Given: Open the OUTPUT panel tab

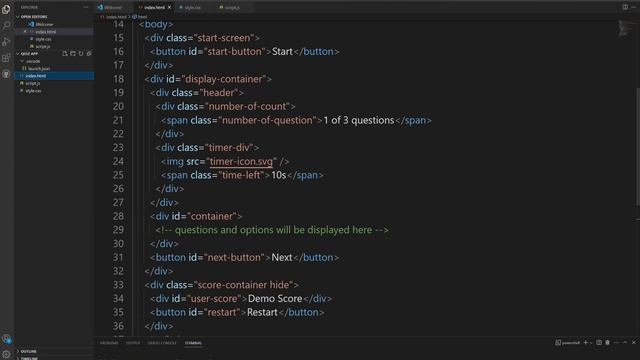Looking at the screenshot, I should tap(133, 343).
